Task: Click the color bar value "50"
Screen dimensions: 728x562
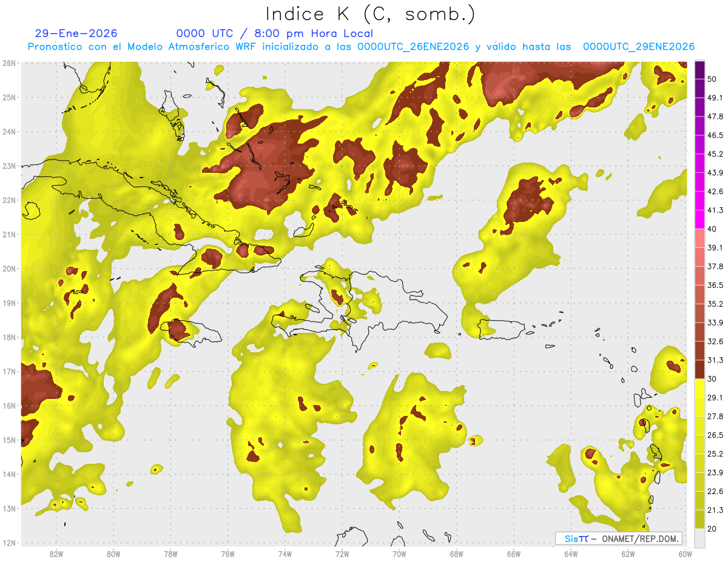Action: [713, 79]
